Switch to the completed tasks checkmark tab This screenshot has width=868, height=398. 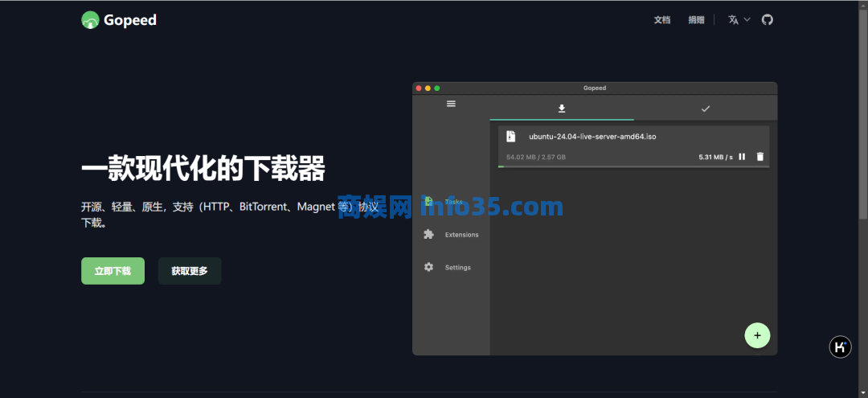coord(705,108)
